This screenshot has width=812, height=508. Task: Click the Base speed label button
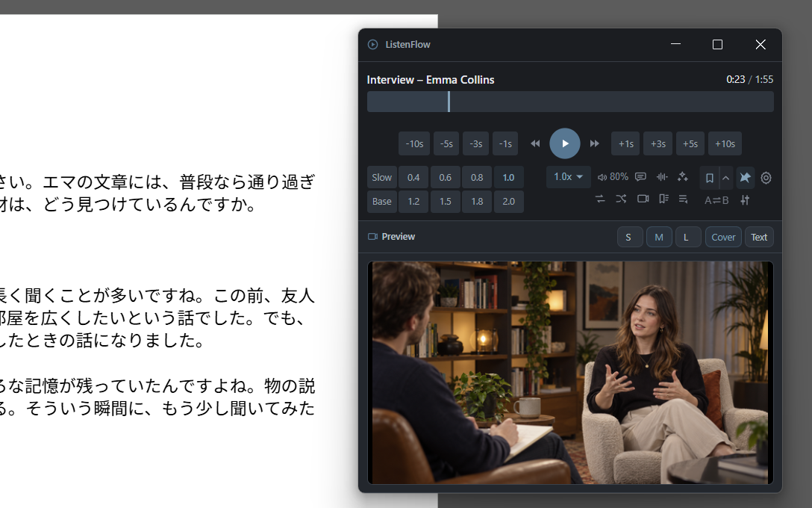point(381,201)
